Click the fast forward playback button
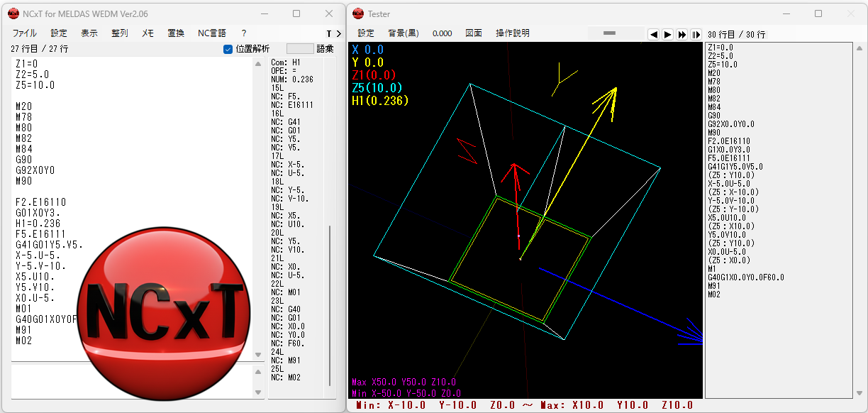This screenshot has width=868, height=413. (x=682, y=34)
